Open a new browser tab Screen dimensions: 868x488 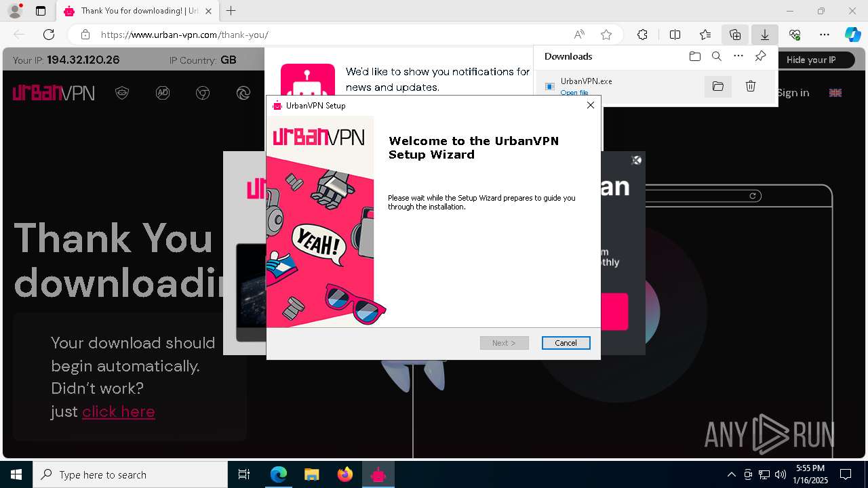(x=231, y=11)
